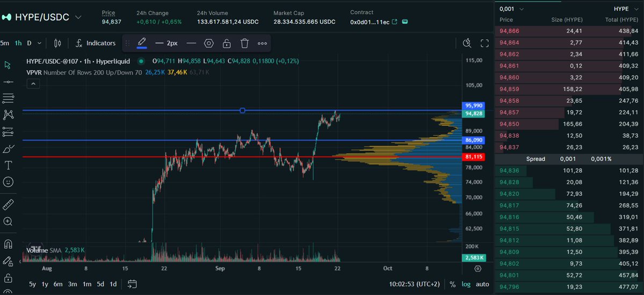Open the line style selector
644x295 pixels.
pyautogui.click(x=191, y=43)
